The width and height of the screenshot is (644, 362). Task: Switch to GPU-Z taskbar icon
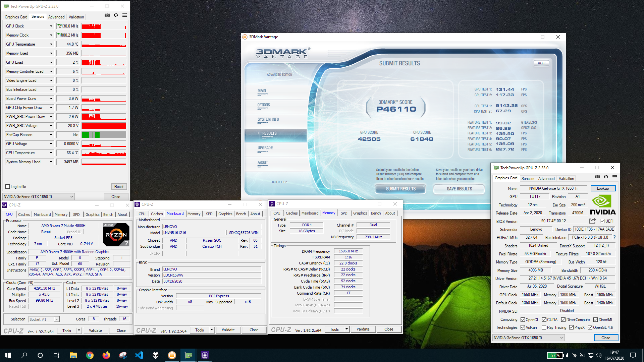(x=189, y=355)
